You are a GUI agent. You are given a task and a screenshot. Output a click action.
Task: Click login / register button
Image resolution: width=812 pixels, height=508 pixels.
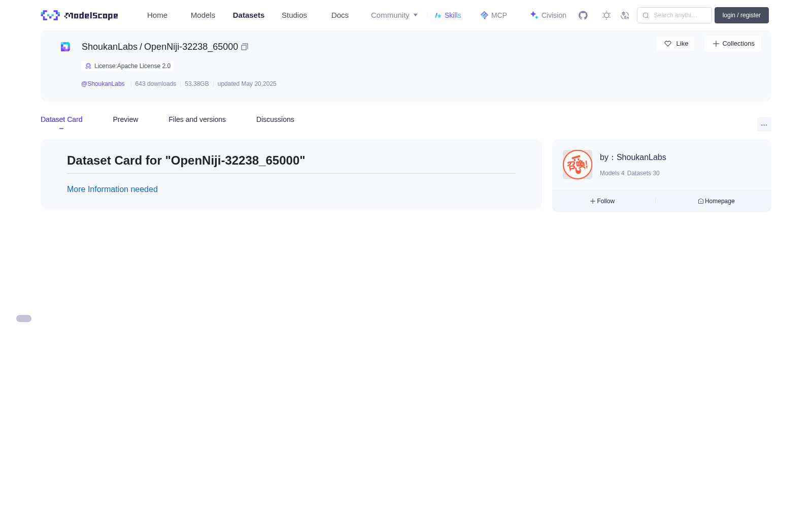pos(741,15)
